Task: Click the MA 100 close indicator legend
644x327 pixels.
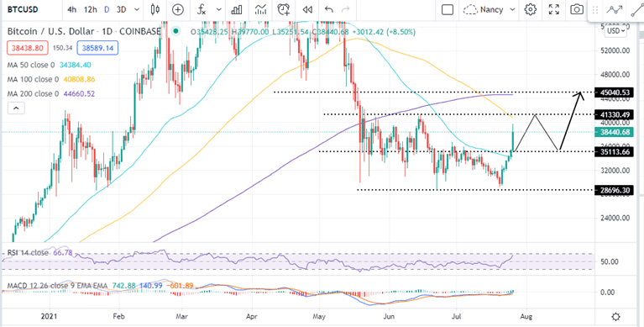Action: (51, 79)
